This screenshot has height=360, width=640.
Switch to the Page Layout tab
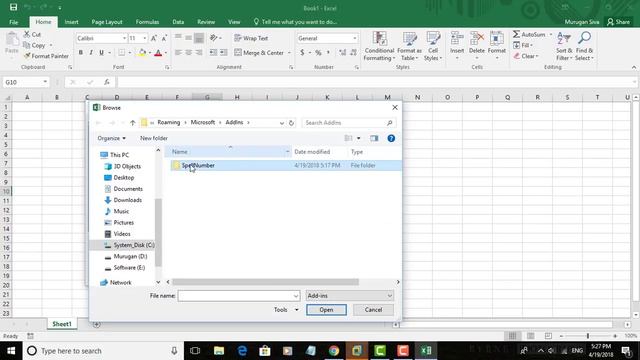(x=107, y=22)
